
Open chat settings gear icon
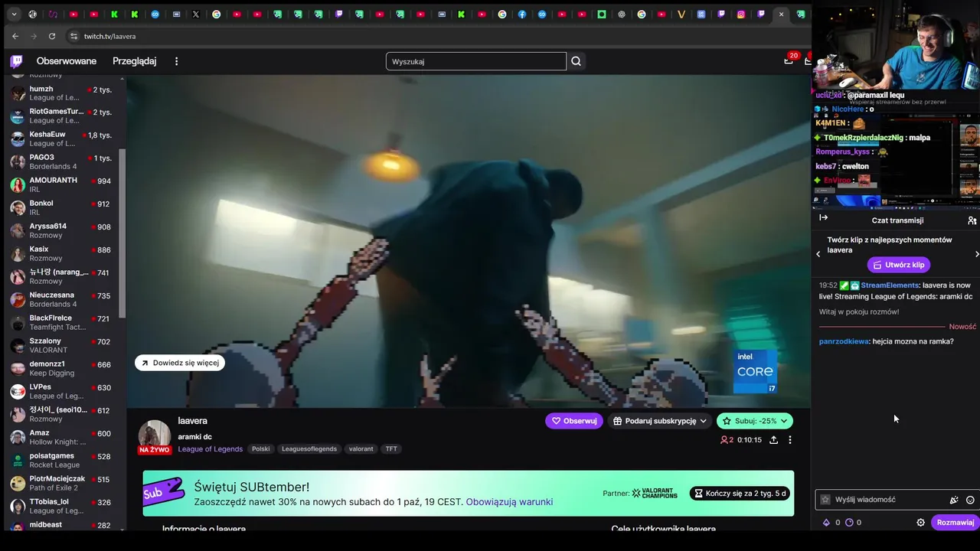[921, 523]
